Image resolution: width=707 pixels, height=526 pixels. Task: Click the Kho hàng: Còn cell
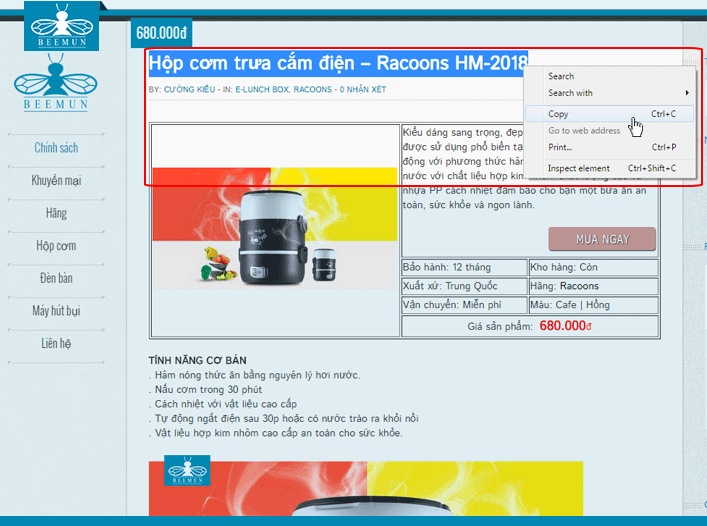pos(593,267)
